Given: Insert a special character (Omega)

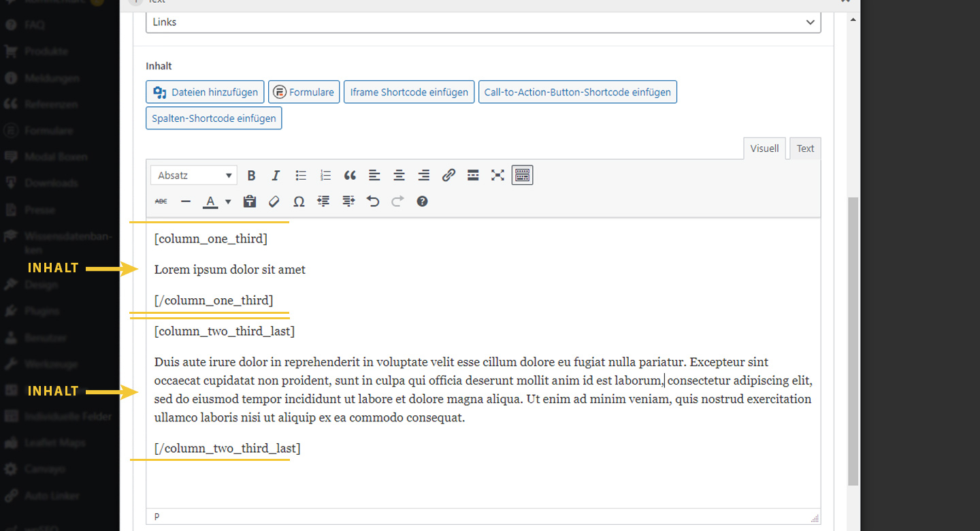Looking at the screenshot, I should click(299, 202).
